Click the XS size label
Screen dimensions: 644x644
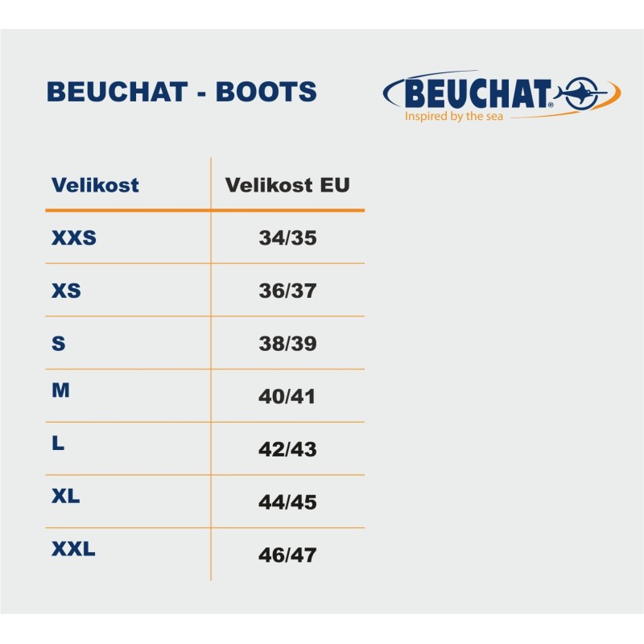[66, 291]
